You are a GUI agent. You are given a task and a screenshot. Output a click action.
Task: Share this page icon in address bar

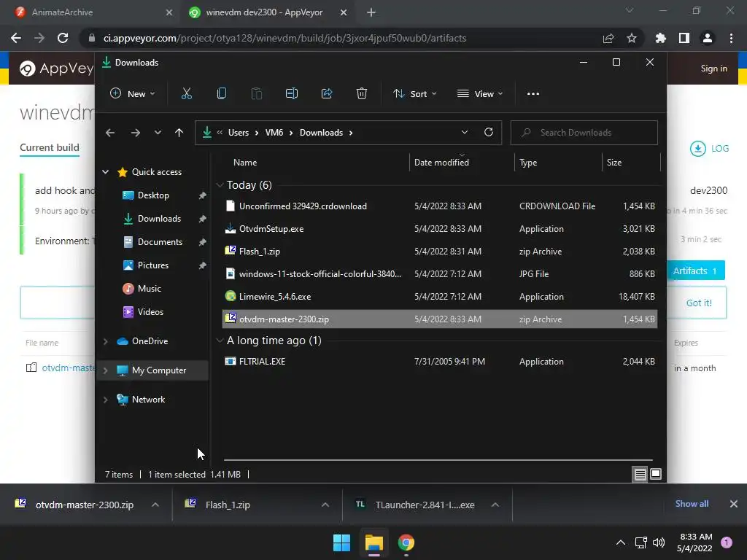608,38
